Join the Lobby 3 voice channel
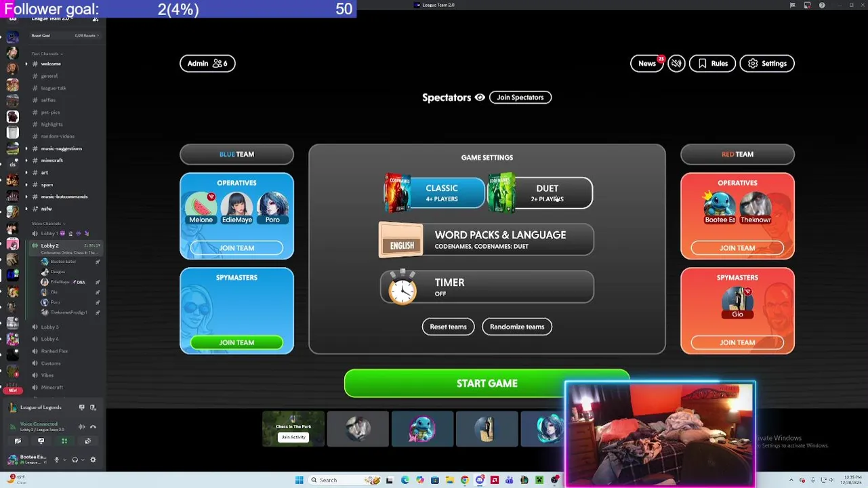The image size is (868, 488). point(49,327)
